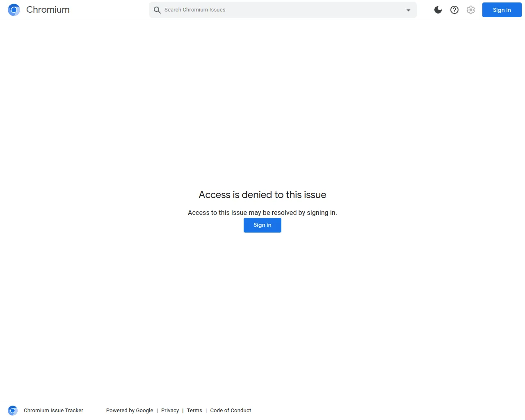Focus the Search Chromium Issues field
Image resolution: width=525 pixels, height=420 pixels.
pyautogui.click(x=283, y=10)
